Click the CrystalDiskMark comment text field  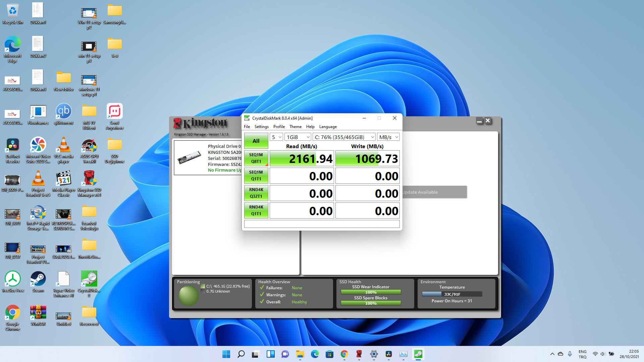[322, 224]
